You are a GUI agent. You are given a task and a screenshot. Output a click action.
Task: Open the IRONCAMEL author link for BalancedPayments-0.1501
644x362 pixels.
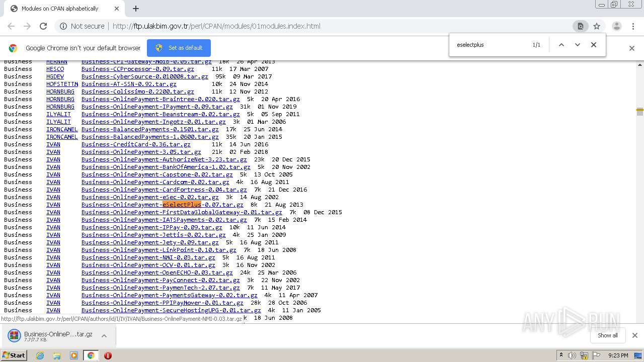point(62,129)
